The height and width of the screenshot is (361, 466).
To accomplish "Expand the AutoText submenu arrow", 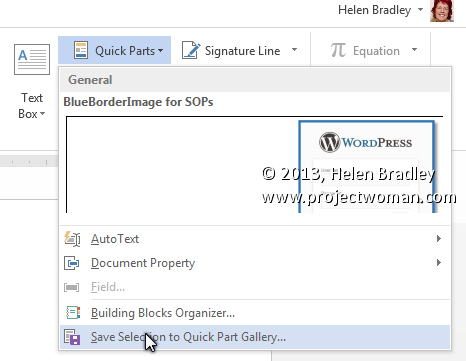I will [x=439, y=239].
